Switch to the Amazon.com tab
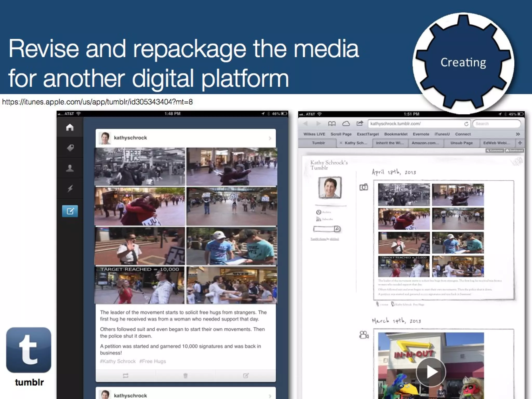Viewport: 532px width, 399px height. click(x=425, y=143)
